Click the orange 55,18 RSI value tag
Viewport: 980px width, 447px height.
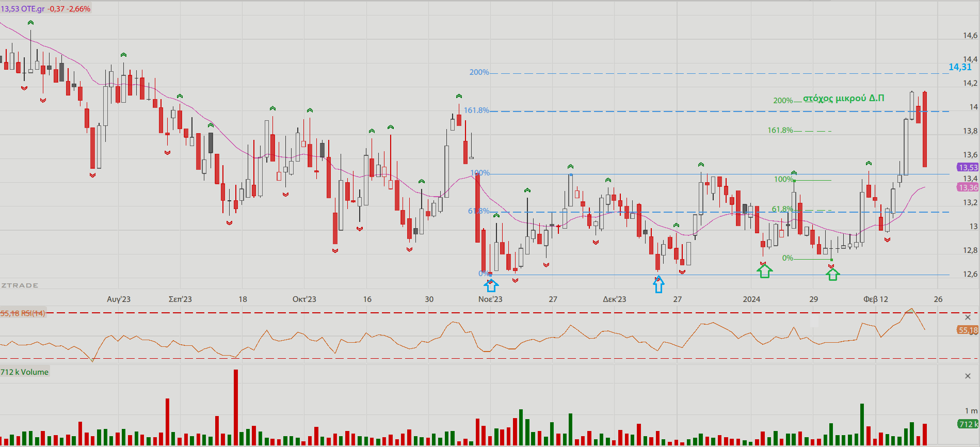[x=968, y=330]
